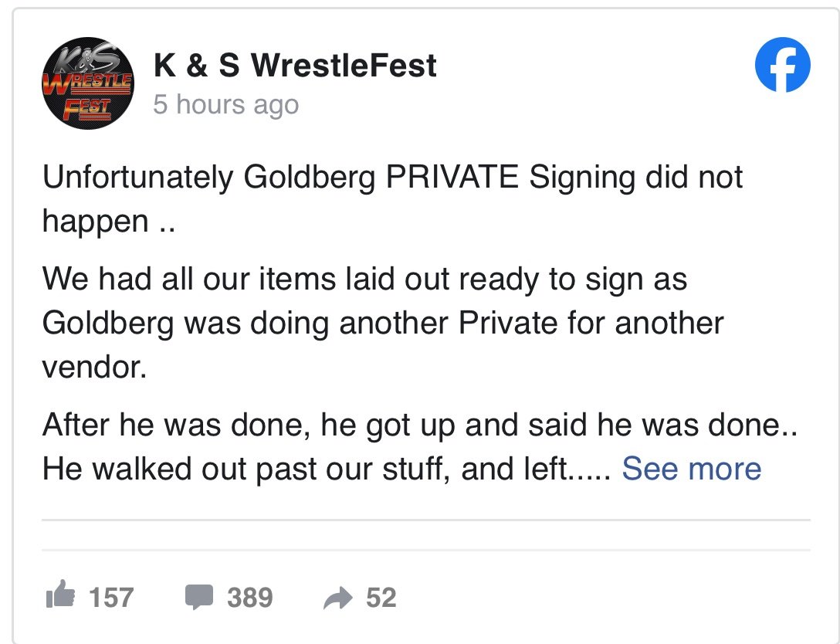This screenshot has width=840, height=644.
Task: Click the comment bubble icon
Action: click(200, 596)
